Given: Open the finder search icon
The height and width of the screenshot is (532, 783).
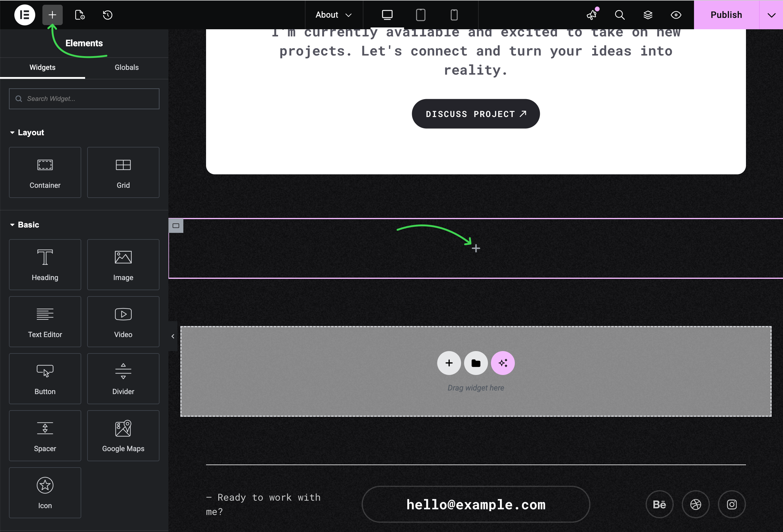Looking at the screenshot, I should (x=620, y=15).
